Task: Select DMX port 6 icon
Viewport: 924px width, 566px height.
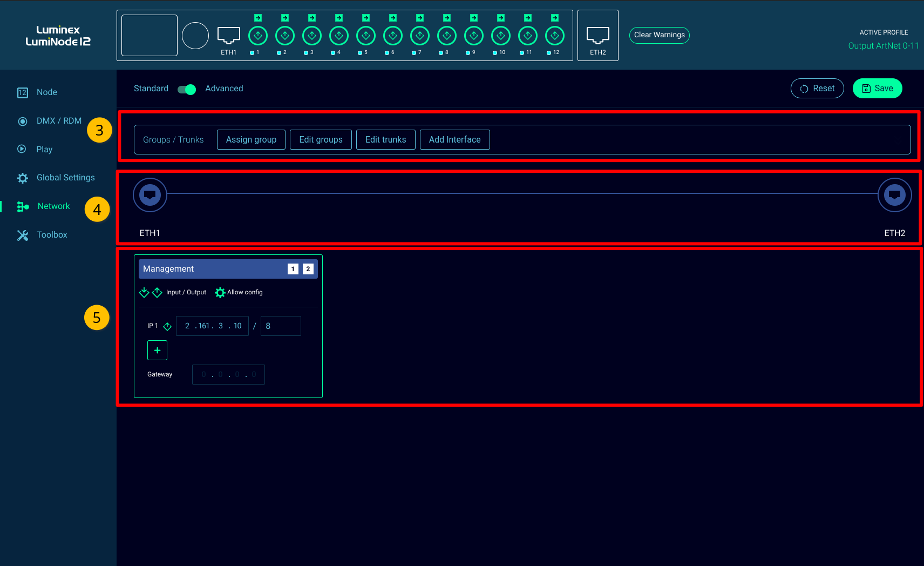Action: [x=393, y=36]
